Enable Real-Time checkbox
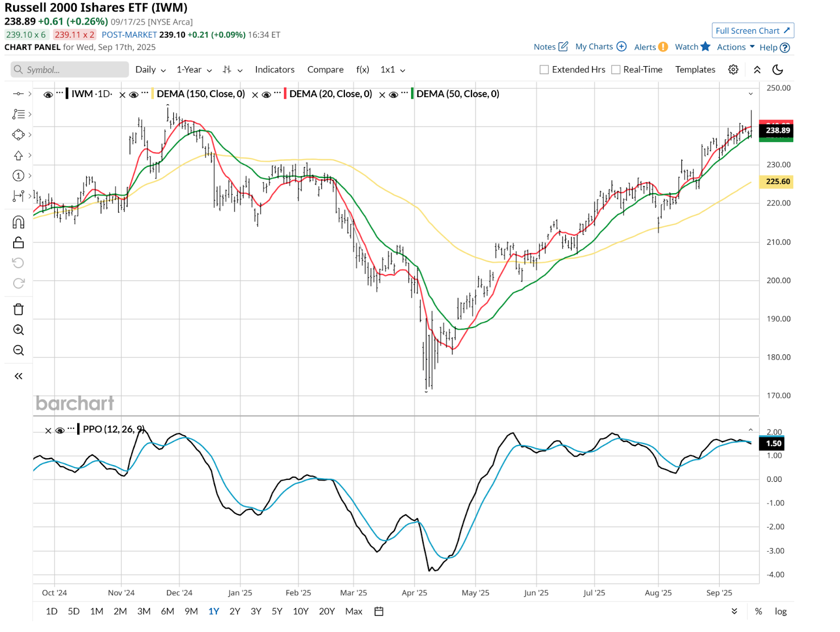The width and height of the screenshot is (840, 632). point(616,69)
